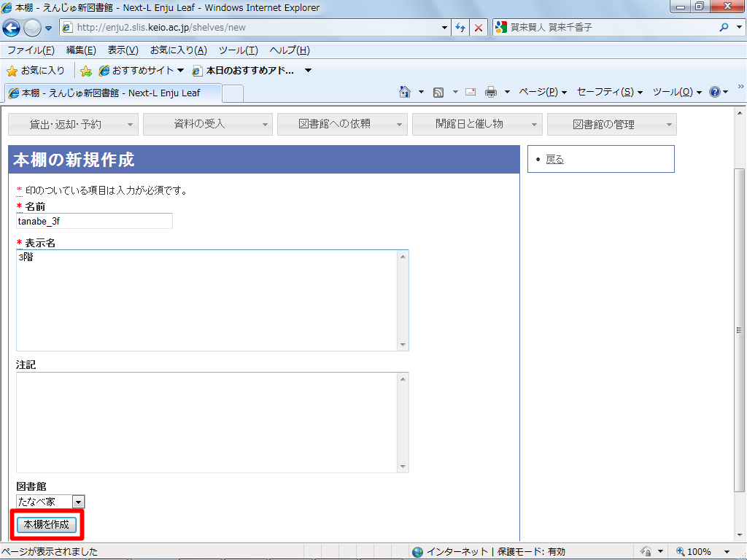
Task: Expand the 貸出・返却・予約 menu
Action: [73, 124]
